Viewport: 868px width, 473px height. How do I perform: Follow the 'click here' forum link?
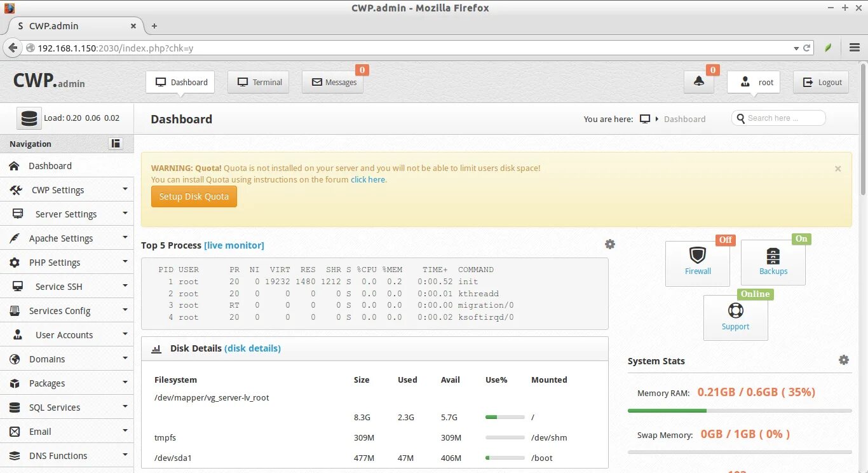click(x=368, y=179)
